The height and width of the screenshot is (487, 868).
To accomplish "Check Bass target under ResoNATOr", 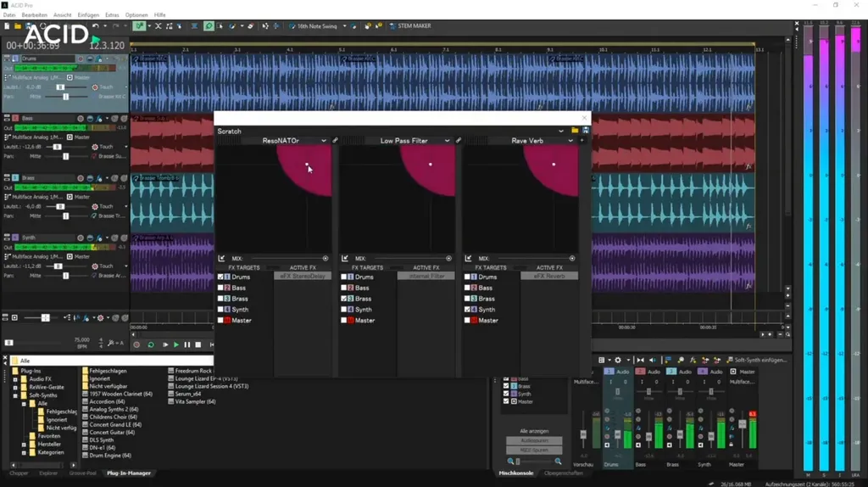I will point(221,288).
